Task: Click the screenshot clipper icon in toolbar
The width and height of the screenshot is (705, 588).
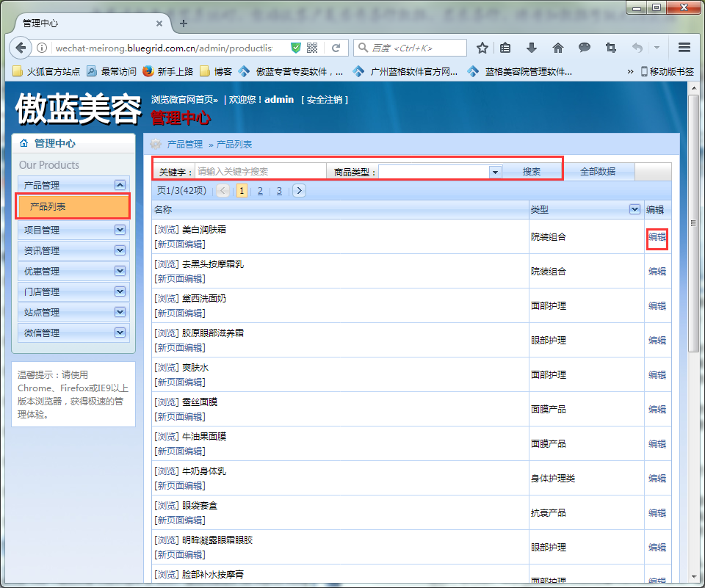Action: click(610, 47)
